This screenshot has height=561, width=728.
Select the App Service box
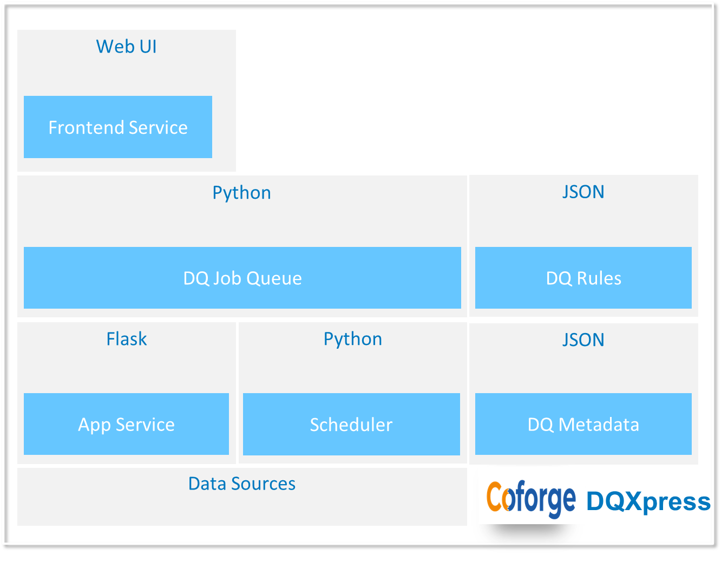click(126, 424)
